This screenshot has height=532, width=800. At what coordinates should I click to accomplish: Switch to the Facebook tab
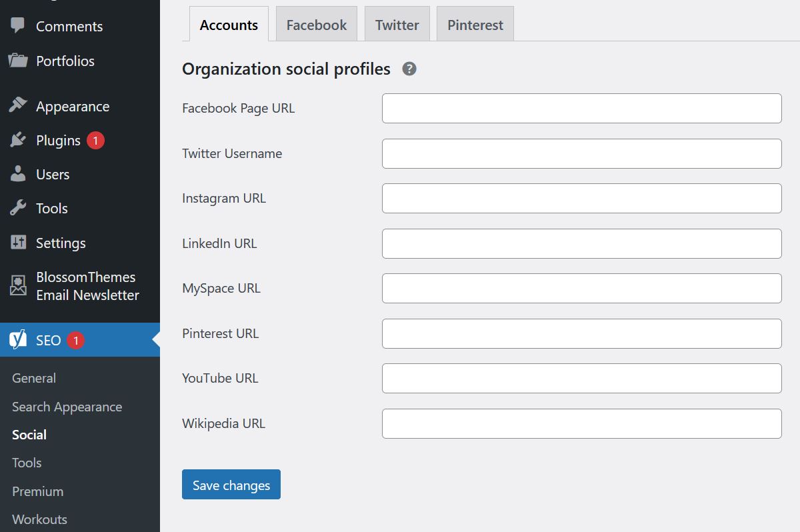317,25
